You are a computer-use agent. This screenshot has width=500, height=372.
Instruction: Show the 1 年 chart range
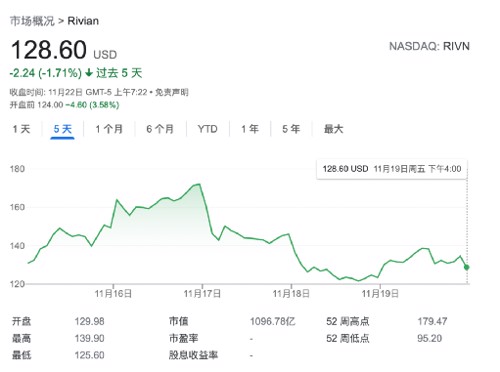pos(250,129)
